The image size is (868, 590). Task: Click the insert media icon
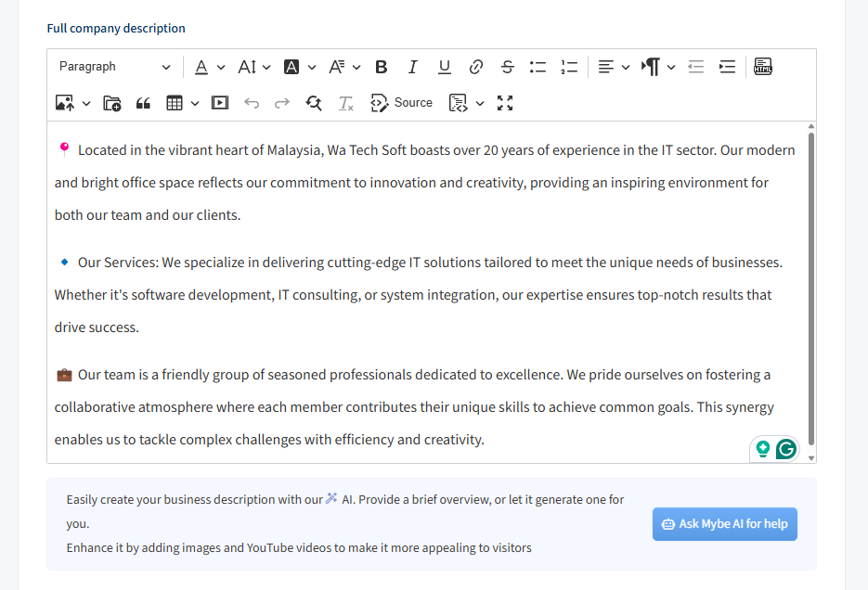(220, 103)
